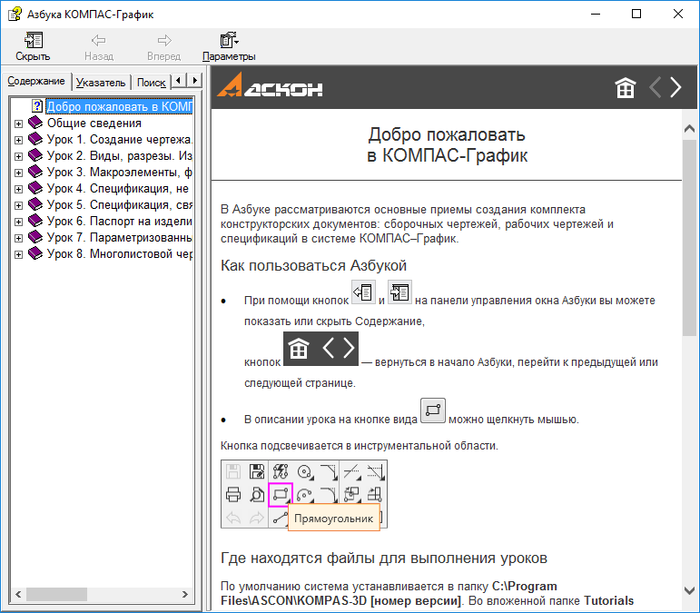Go to next page with right chevron

(675, 88)
